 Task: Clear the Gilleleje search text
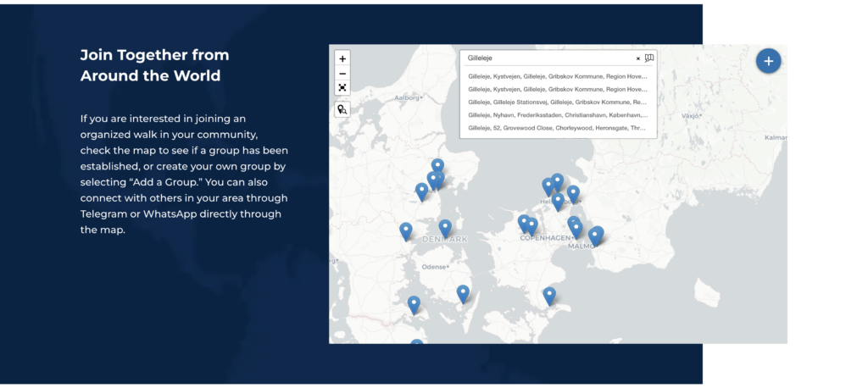click(637, 58)
